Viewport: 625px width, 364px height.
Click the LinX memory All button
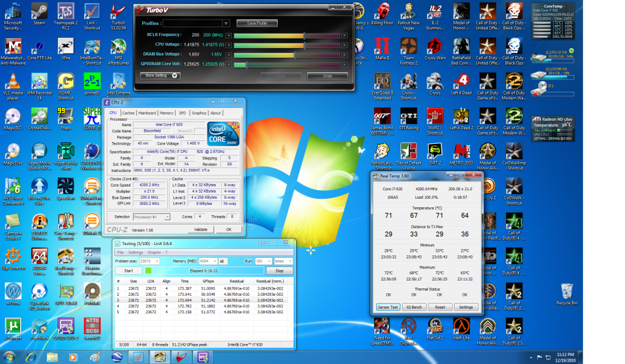pyautogui.click(x=222, y=261)
